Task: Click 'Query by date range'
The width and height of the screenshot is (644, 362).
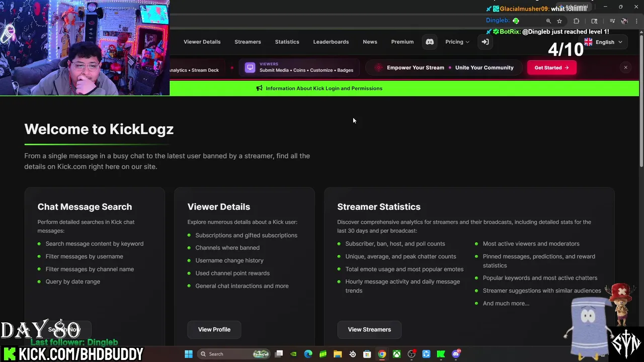Action: click(72, 282)
